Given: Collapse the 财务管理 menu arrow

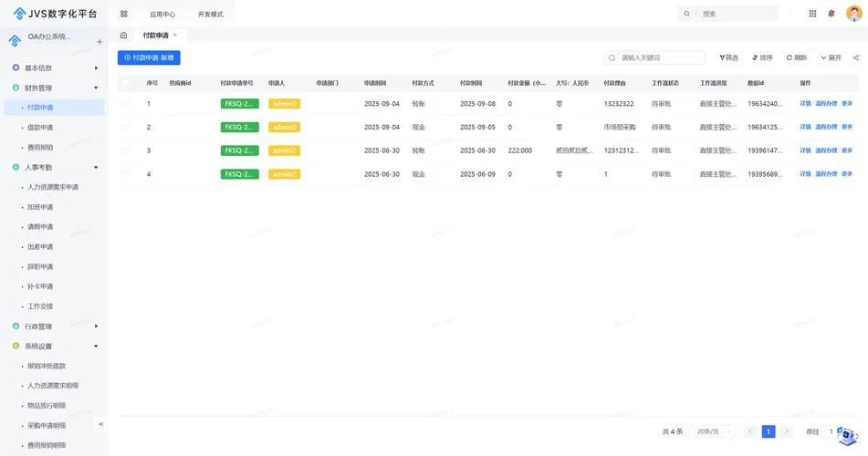Looking at the screenshot, I should pos(96,88).
